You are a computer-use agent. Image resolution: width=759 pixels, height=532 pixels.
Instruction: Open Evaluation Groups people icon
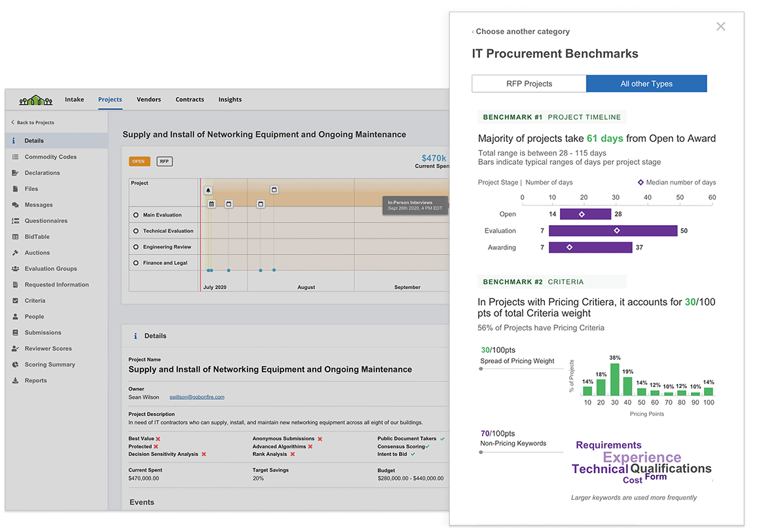[15, 269]
